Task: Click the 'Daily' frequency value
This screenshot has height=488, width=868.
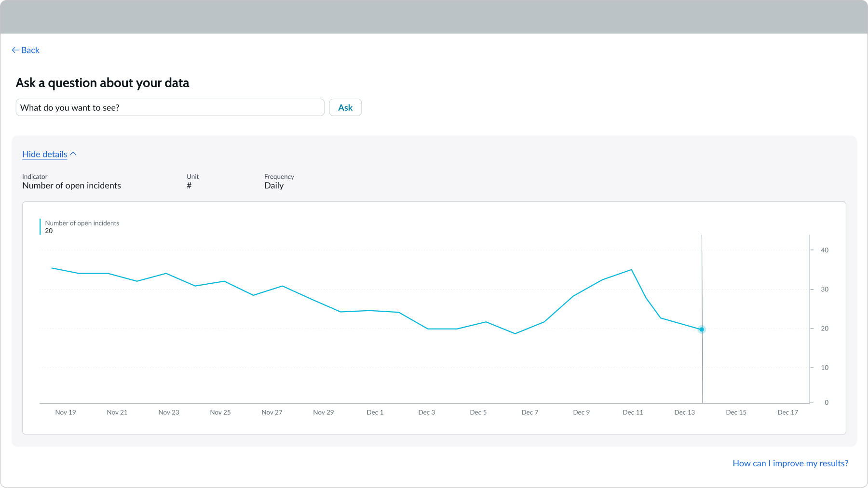Action: [274, 185]
